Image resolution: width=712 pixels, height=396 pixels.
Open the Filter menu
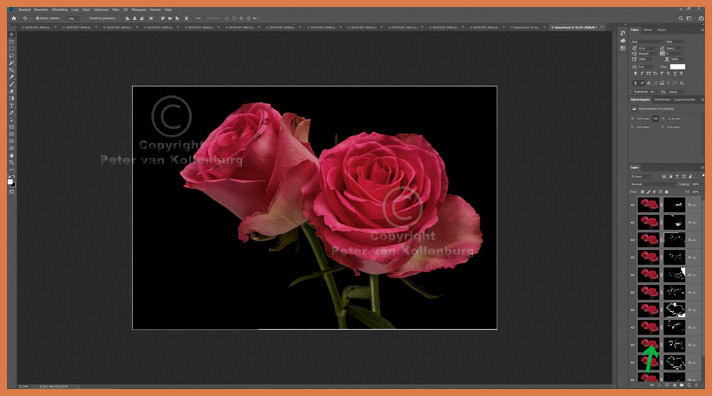(115, 10)
